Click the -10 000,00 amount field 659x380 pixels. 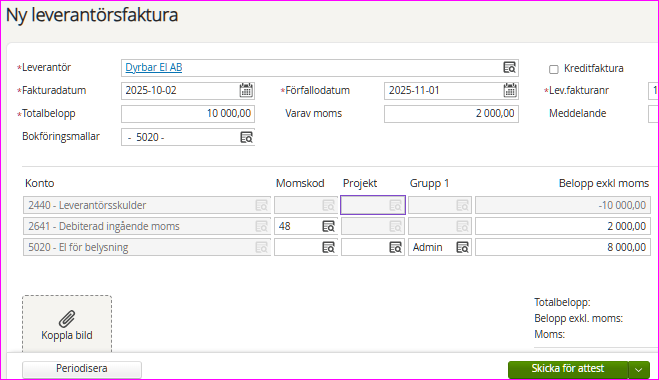pos(563,205)
